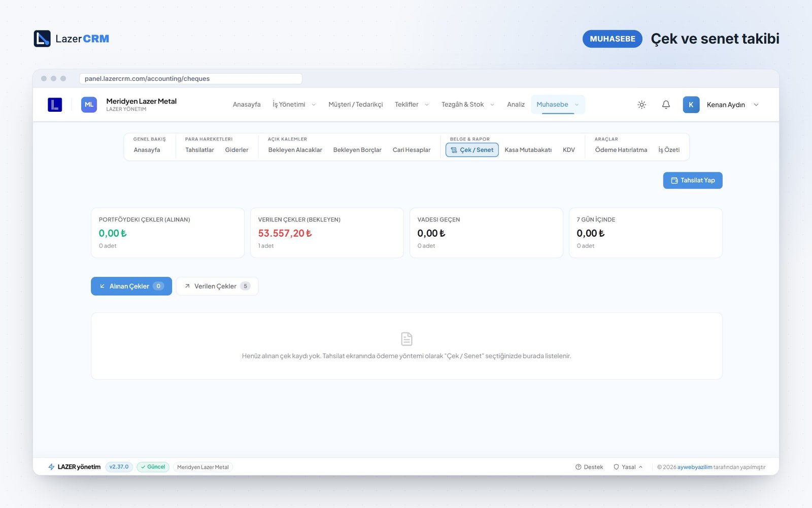Open the Destek support link
This screenshot has width=812, height=508.
[589, 467]
